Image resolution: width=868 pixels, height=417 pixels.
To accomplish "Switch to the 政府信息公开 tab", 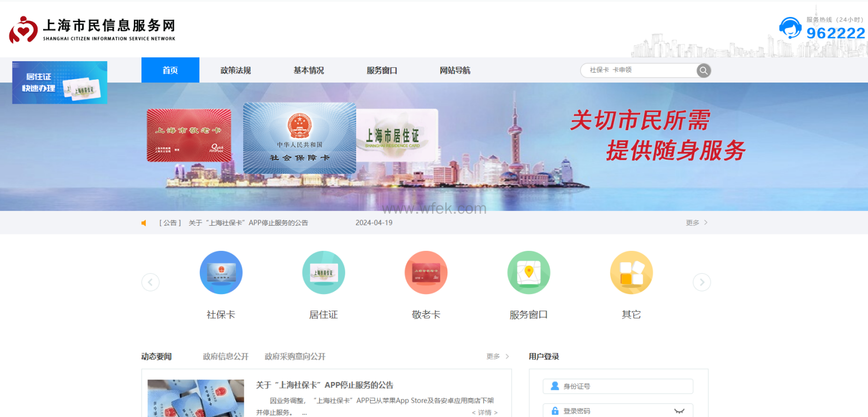I will coord(226,356).
